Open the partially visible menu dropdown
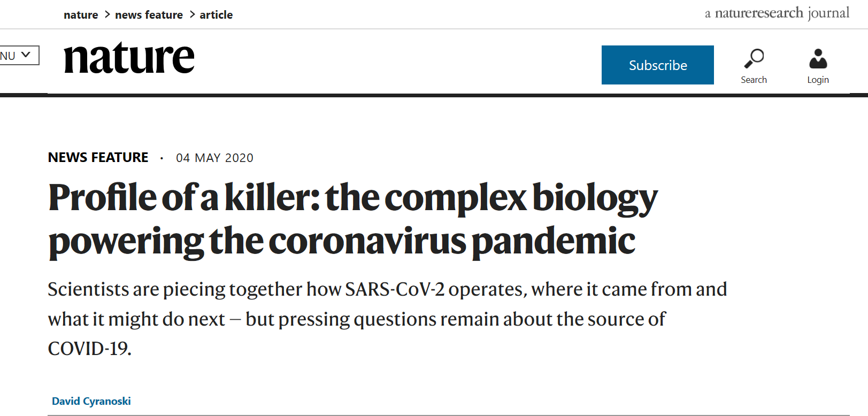 click(x=19, y=55)
